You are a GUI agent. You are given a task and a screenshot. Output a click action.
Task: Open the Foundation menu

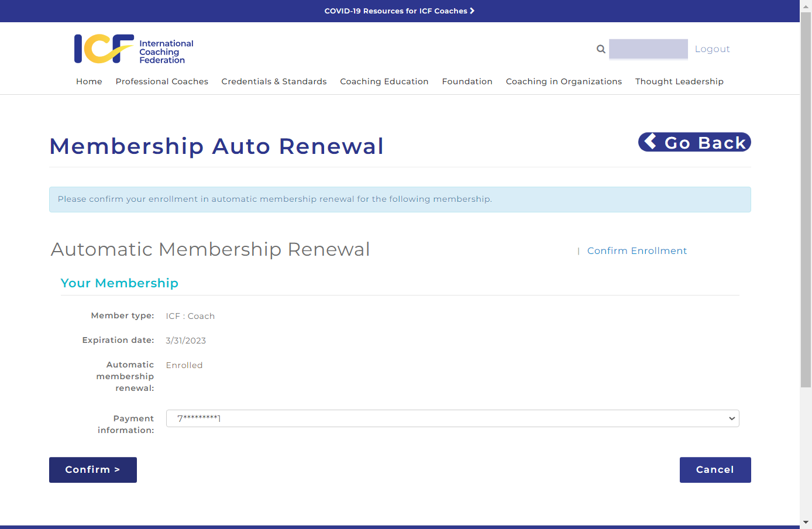click(467, 81)
